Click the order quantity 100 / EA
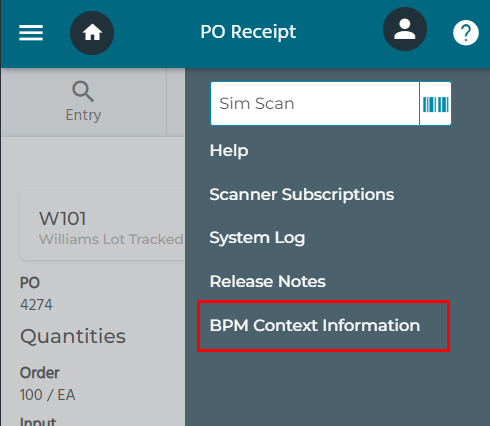 tap(47, 395)
